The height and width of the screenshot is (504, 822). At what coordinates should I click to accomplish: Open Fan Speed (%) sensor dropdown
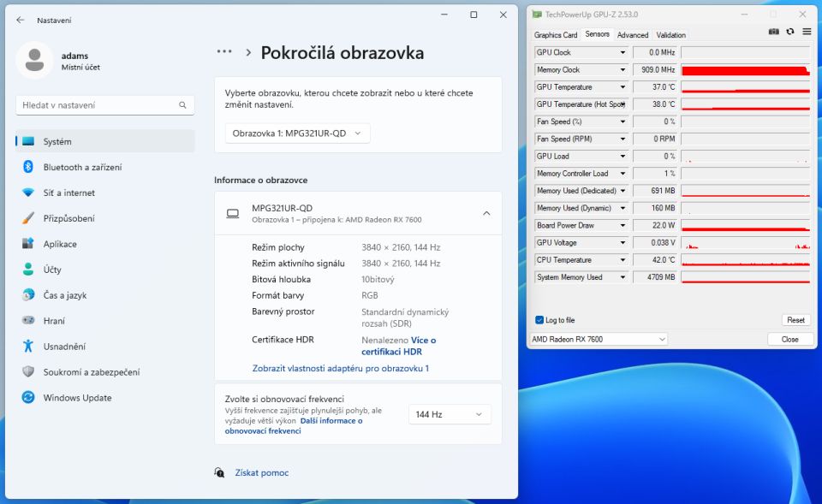tap(622, 122)
